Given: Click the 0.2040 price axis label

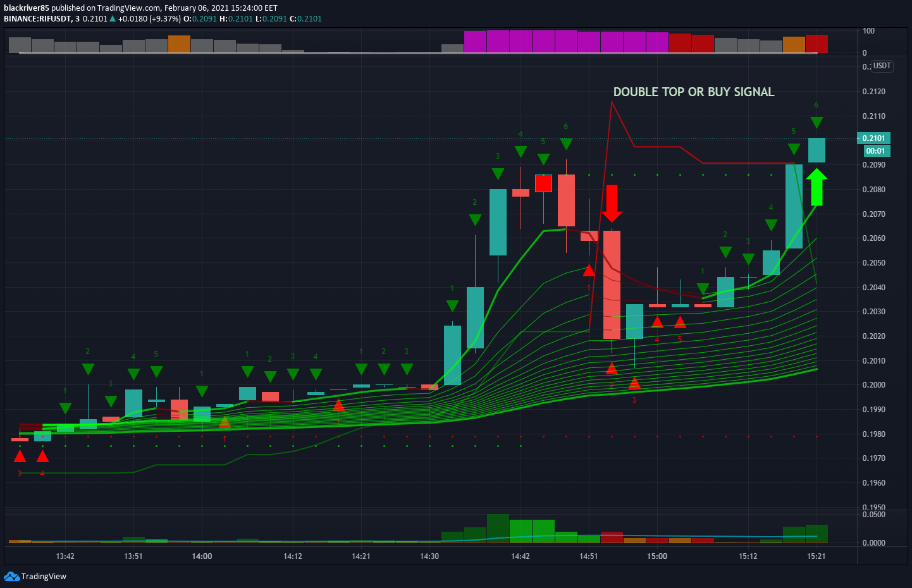Looking at the screenshot, I should pos(873,288).
